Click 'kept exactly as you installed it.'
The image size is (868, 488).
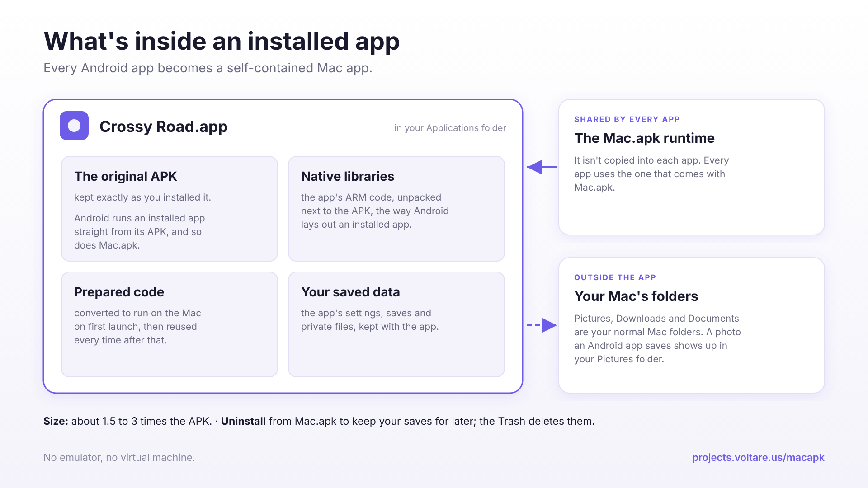tap(142, 197)
